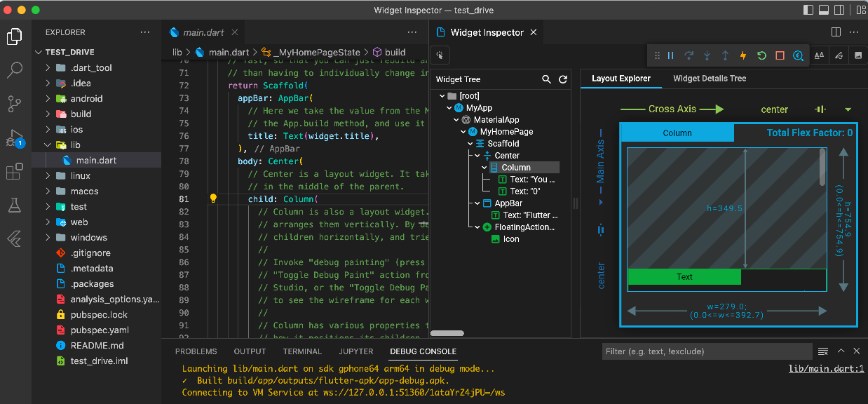
Task: Collapse the AppBar widget node
Action: pos(477,203)
